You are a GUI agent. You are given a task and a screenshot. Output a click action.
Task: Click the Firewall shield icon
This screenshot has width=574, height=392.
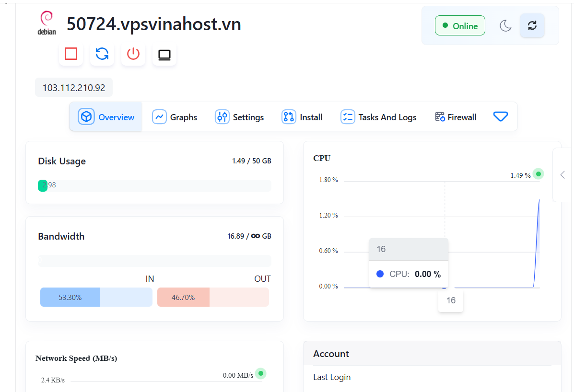tap(439, 116)
